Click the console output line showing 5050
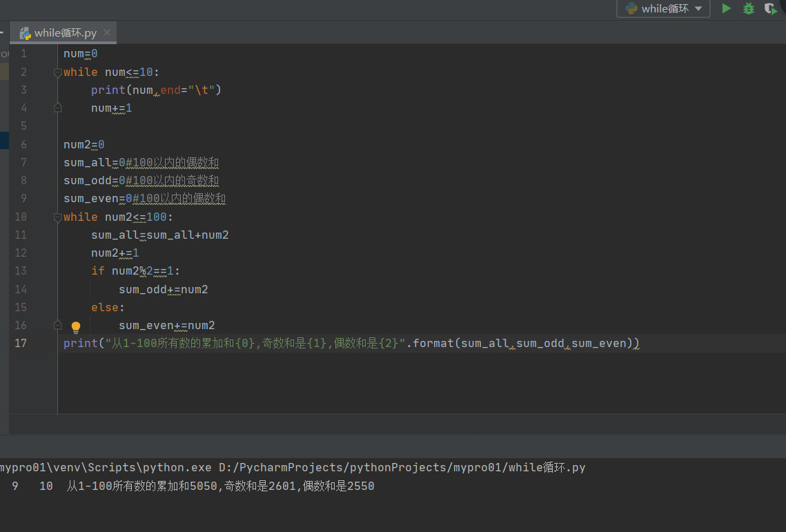This screenshot has height=532, width=786. pyautogui.click(x=220, y=486)
